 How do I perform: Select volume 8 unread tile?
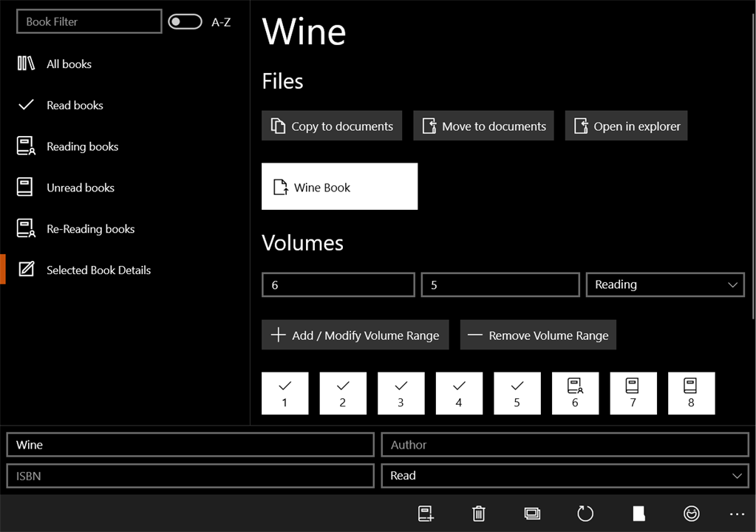692,393
